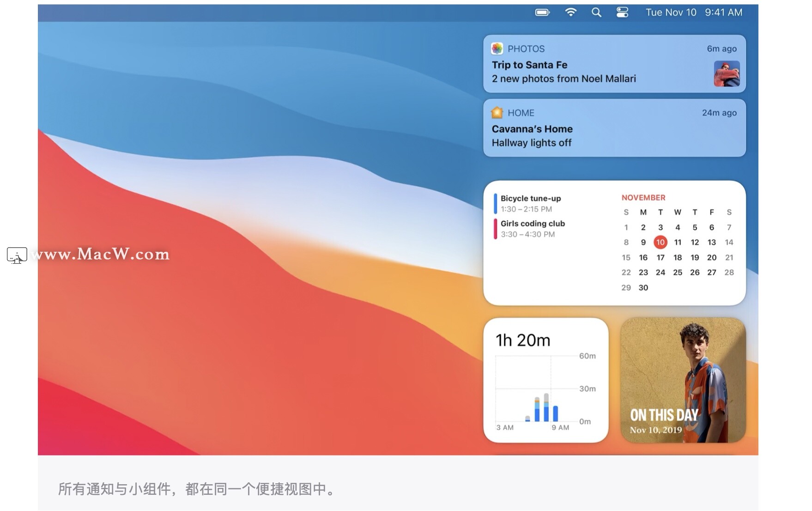
Task: Open the Trip to Santa Fe notification
Action: point(614,64)
